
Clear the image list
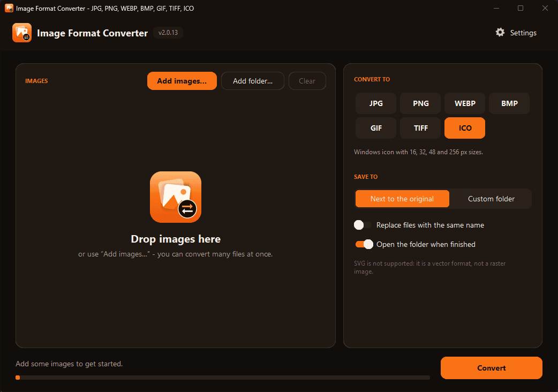pos(307,81)
